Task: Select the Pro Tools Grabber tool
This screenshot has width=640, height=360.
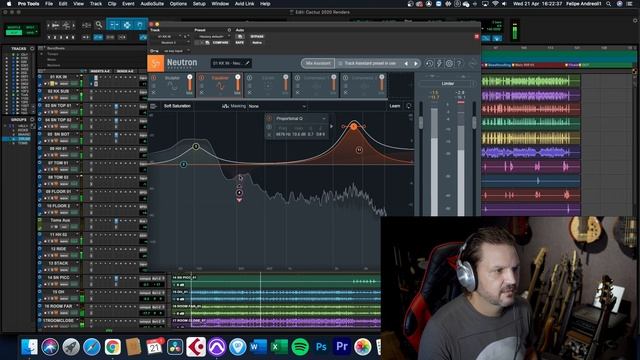Action: click(140, 25)
